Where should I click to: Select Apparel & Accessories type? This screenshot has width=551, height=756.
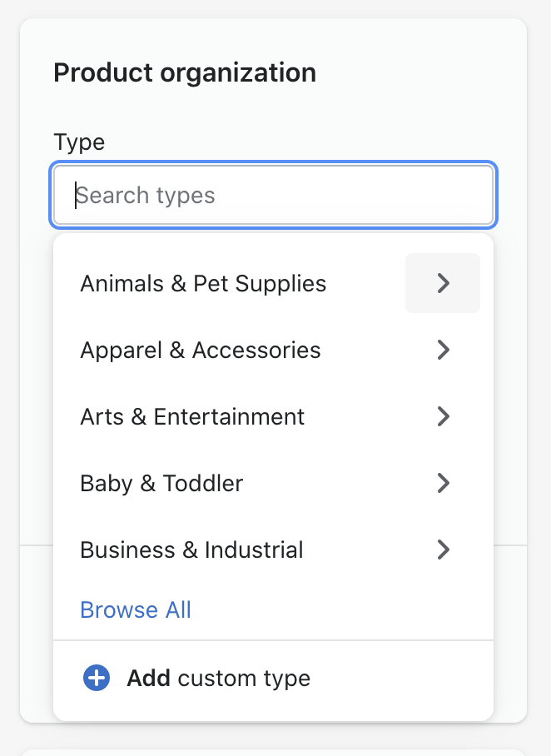coord(200,350)
